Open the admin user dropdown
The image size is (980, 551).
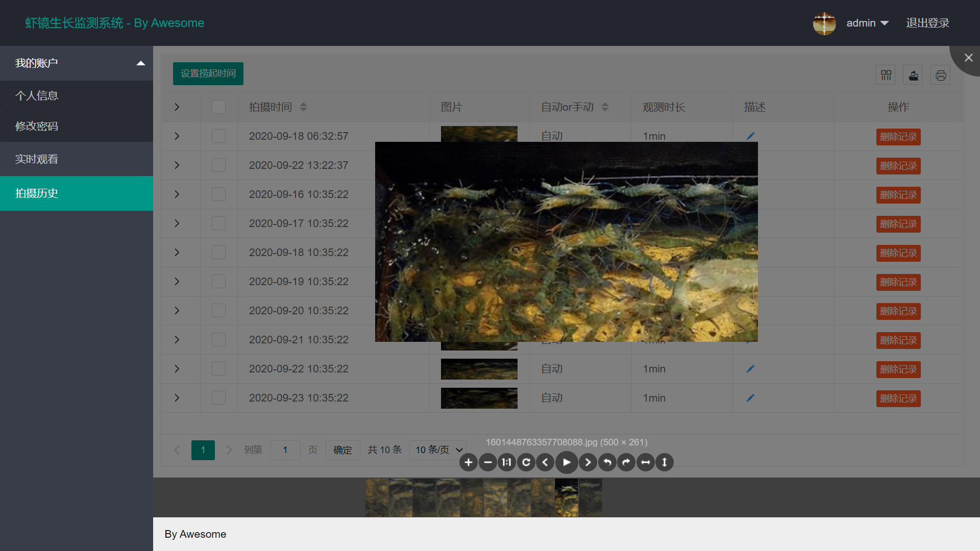pos(867,23)
